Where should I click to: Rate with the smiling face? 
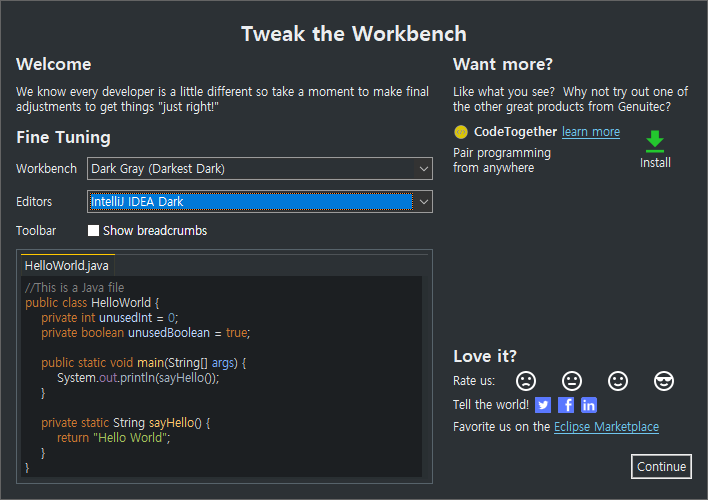[x=618, y=381]
